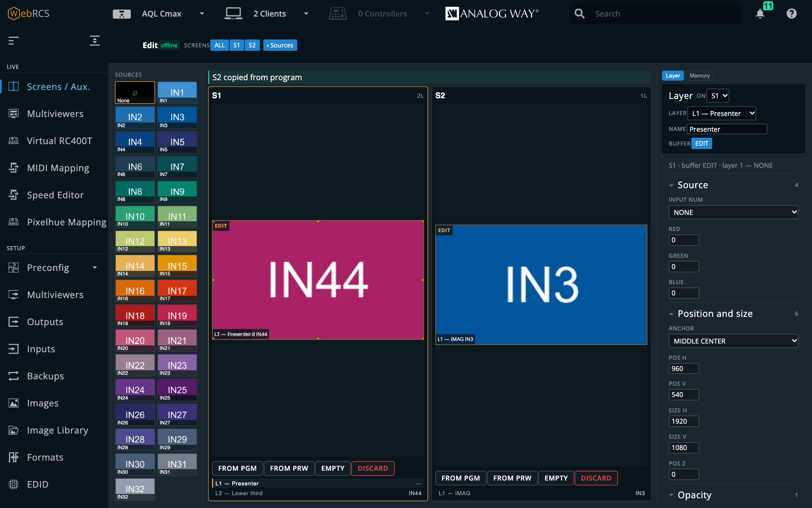Open Image Library page
Screen dimensions: 812x508
(54, 430)
